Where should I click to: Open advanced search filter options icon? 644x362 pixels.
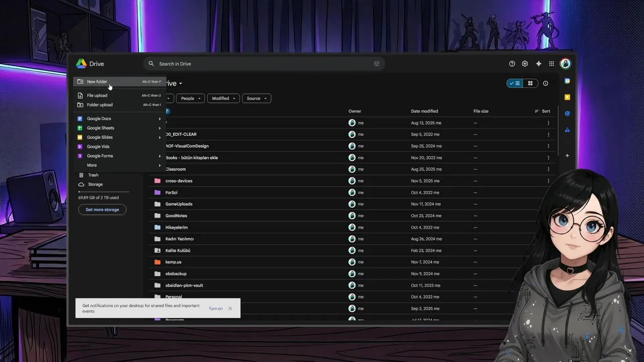click(376, 64)
